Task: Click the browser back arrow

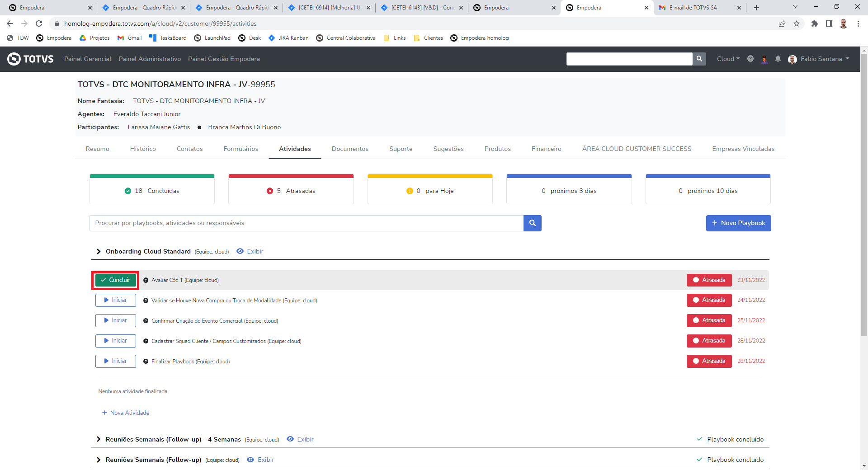Action: click(10, 23)
